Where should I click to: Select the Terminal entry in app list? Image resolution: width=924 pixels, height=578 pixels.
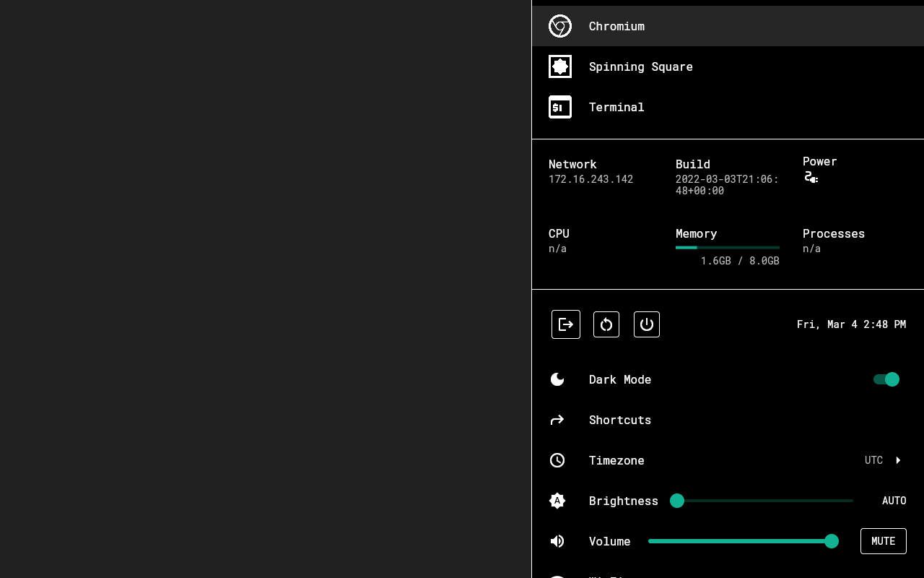point(616,107)
